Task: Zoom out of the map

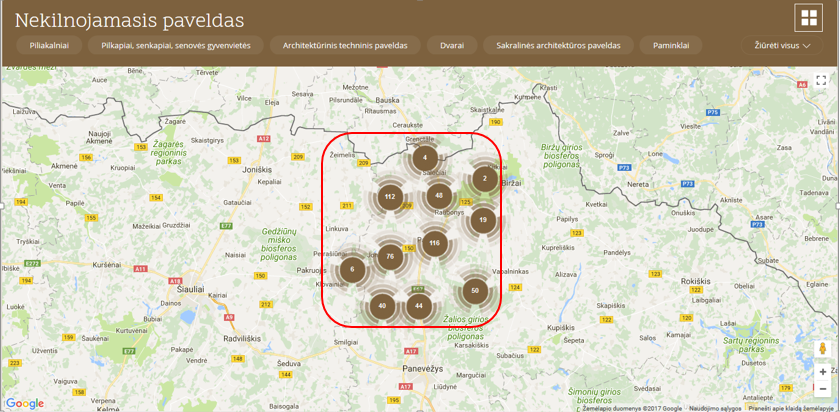Action: point(822,389)
